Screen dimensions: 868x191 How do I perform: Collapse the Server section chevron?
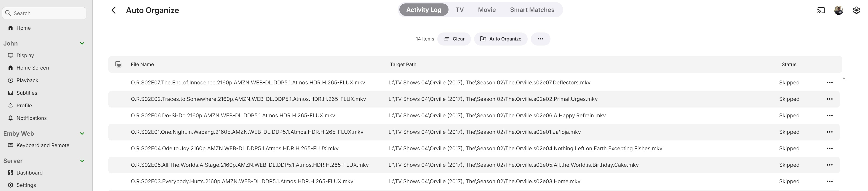(82, 161)
